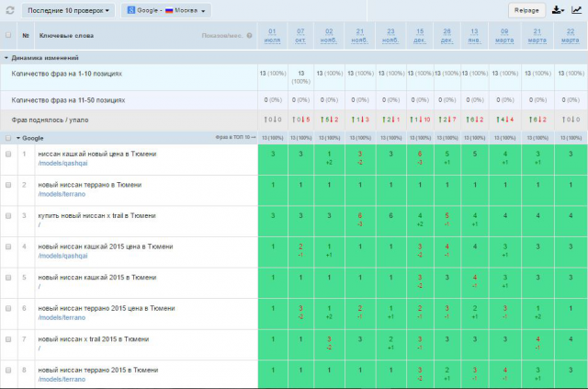Sort by the 15 дек. date column

(x=420, y=36)
